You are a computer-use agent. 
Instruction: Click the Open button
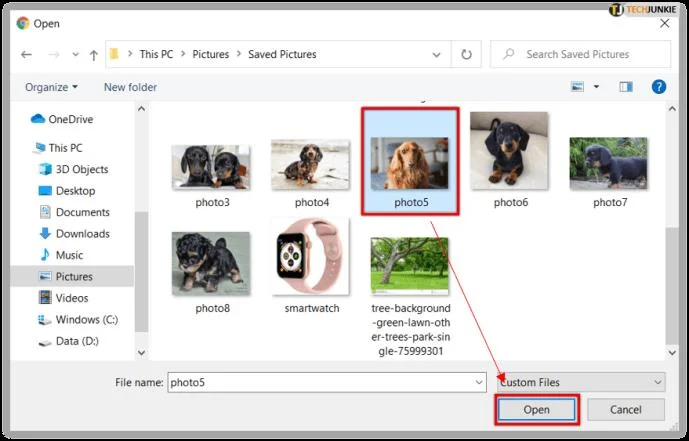click(537, 409)
